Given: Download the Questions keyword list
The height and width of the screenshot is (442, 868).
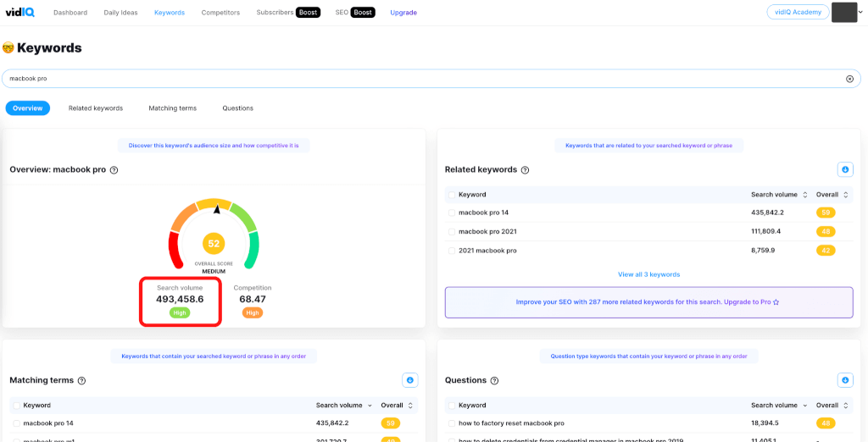Looking at the screenshot, I should tap(845, 380).
